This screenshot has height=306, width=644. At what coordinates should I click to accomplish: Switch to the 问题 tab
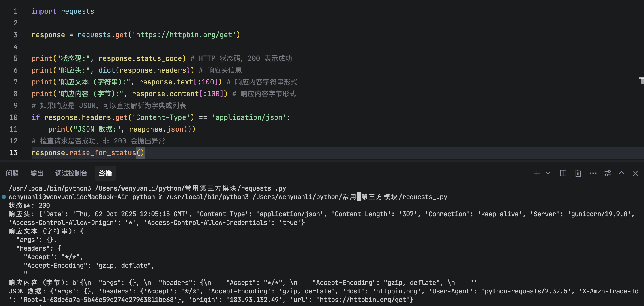pyautogui.click(x=12, y=173)
